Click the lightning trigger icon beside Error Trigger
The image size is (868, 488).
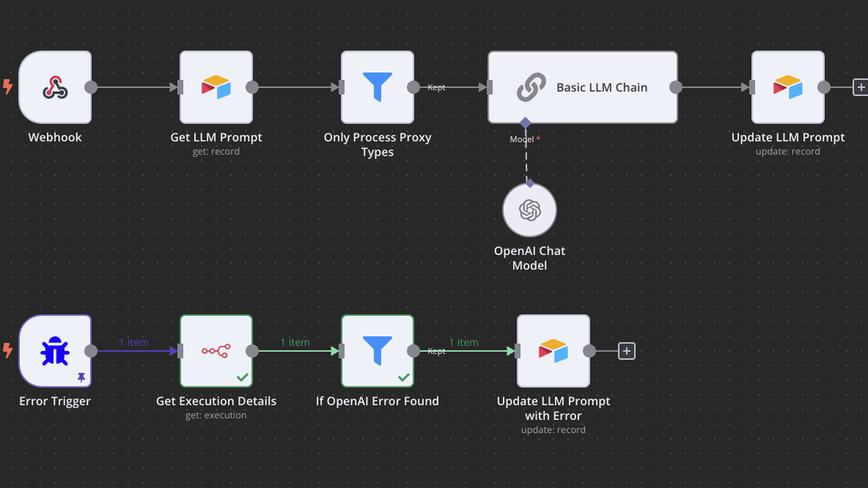click(8, 350)
